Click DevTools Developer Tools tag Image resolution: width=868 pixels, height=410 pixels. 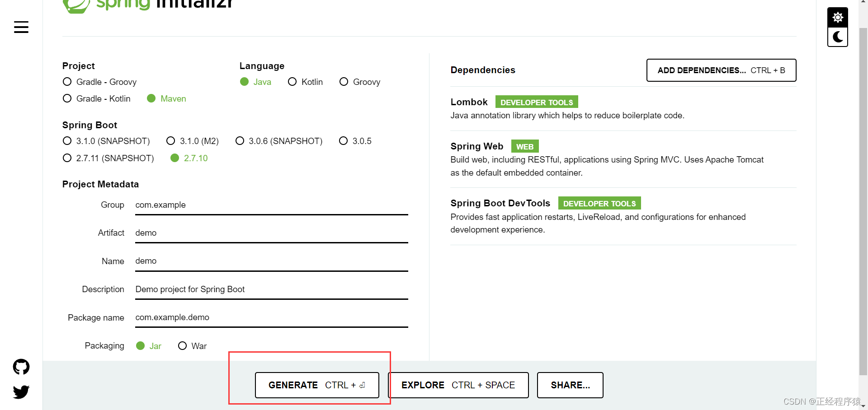click(599, 203)
